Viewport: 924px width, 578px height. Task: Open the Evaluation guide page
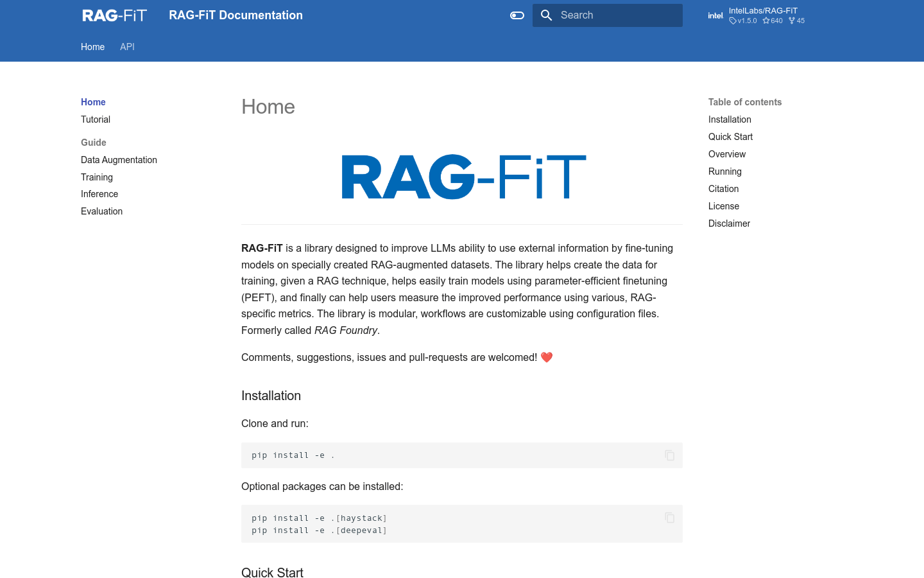[x=101, y=211]
